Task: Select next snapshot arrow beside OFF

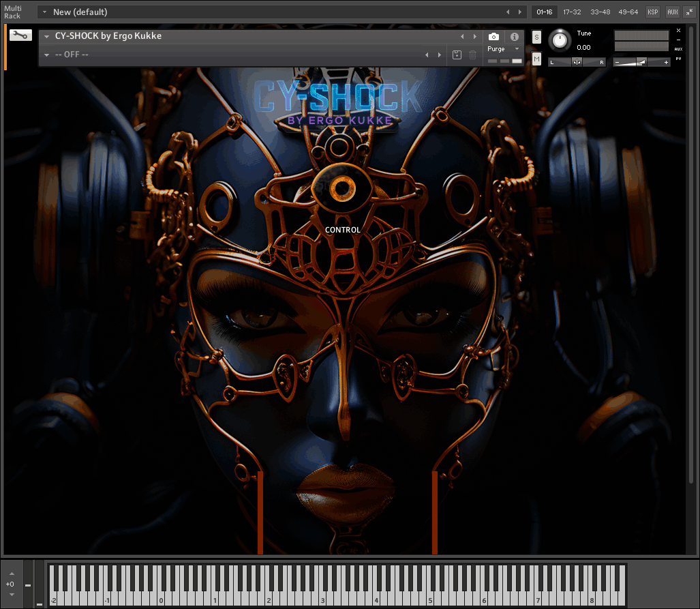Action: [x=439, y=55]
